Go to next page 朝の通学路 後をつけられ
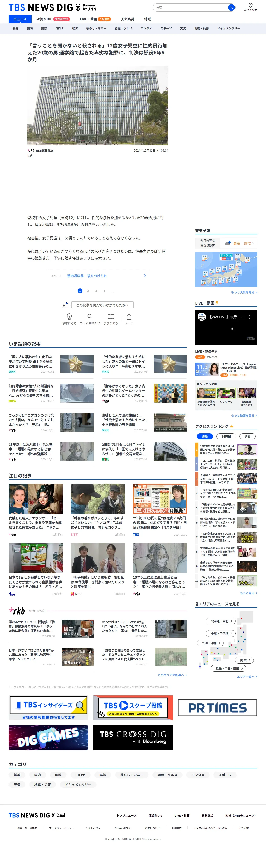266x868 pixels. (98, 276)
